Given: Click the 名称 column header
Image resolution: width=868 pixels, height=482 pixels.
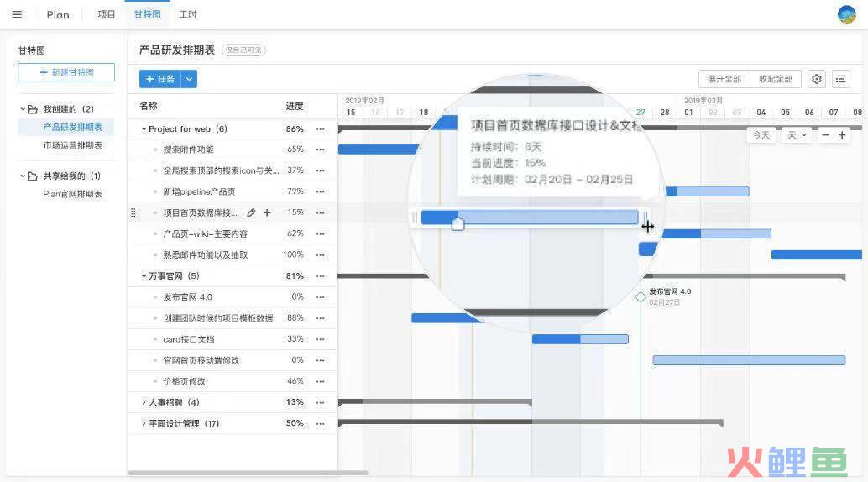Looking at the screenshot, I should pyautogui.click(x=149, y=106).
